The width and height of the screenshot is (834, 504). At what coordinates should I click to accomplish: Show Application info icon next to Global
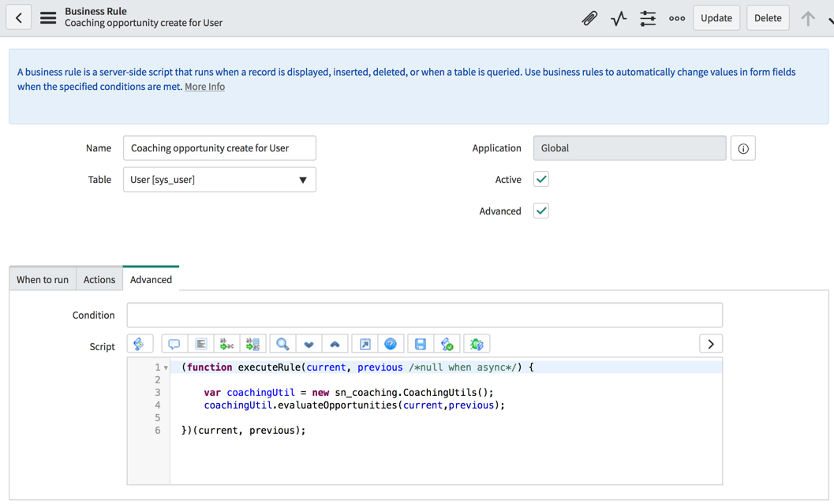[743, 148]
